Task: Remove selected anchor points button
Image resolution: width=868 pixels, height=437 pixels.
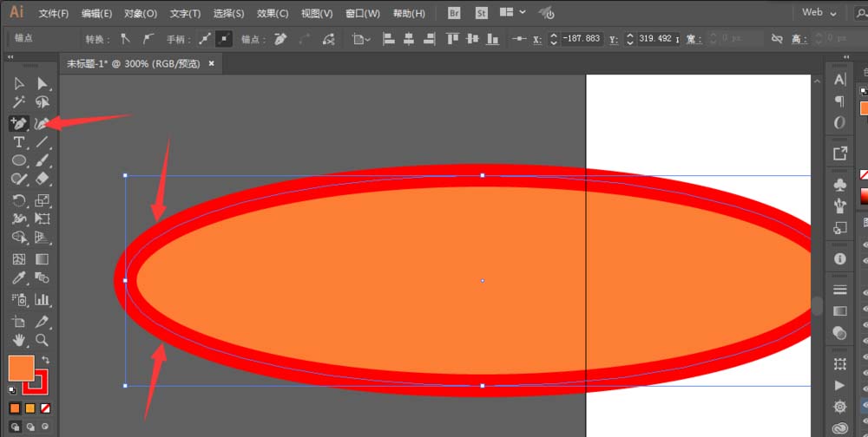Action: pos(281,39)
